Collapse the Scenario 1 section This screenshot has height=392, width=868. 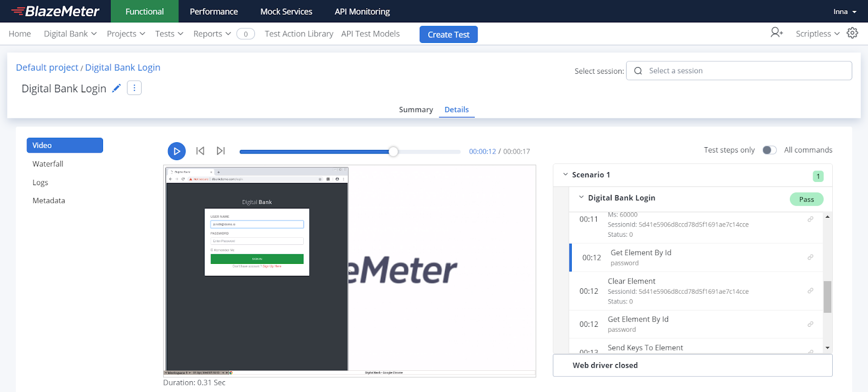565,174
